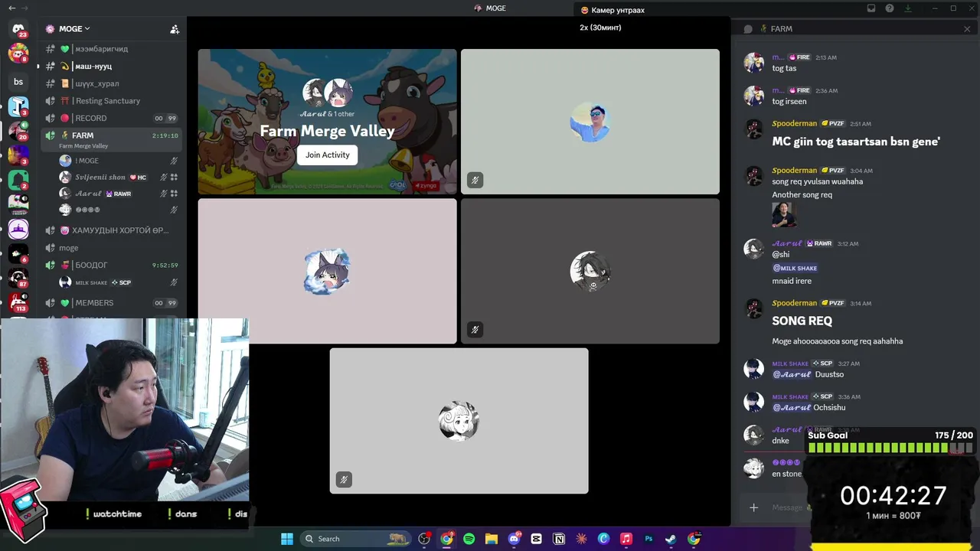980x551 pixels.
Task: Open Notion from the taskbar
Action: [559, 539]
